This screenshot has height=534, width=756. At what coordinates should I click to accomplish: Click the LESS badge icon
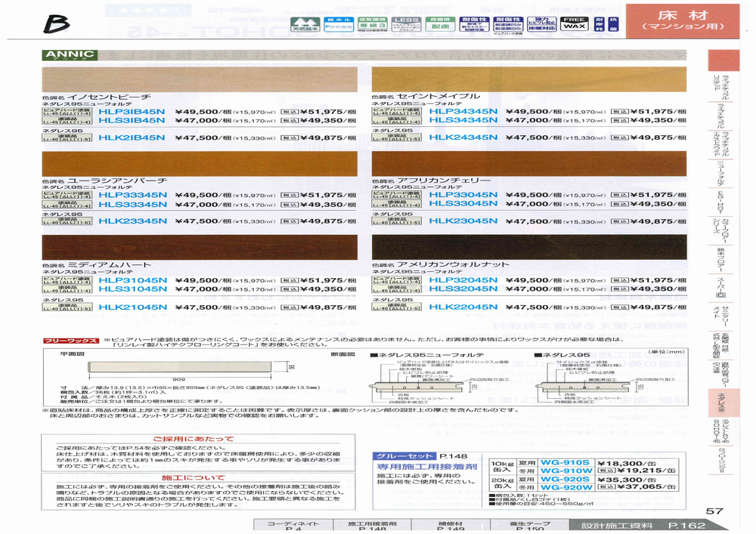coord(407,25)
